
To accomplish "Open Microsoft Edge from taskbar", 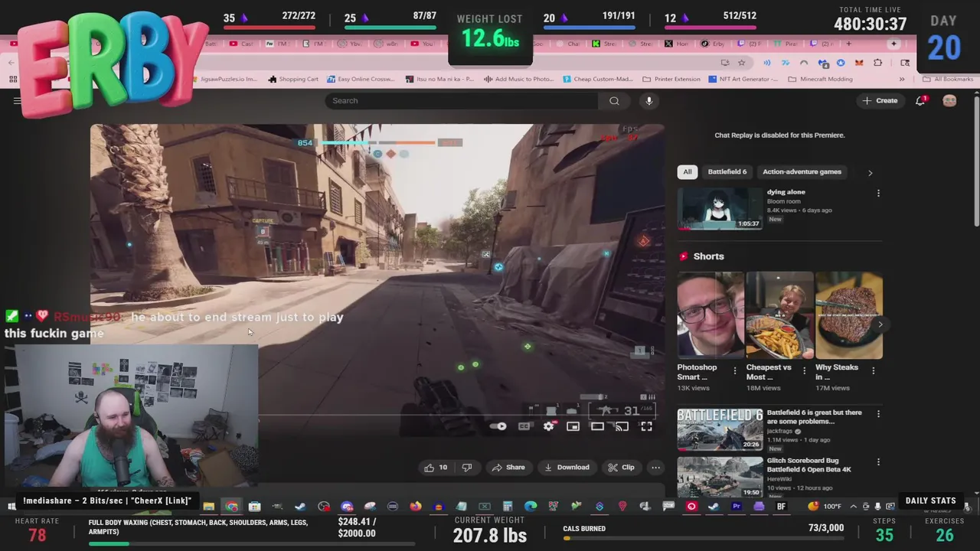I will 530,506.
